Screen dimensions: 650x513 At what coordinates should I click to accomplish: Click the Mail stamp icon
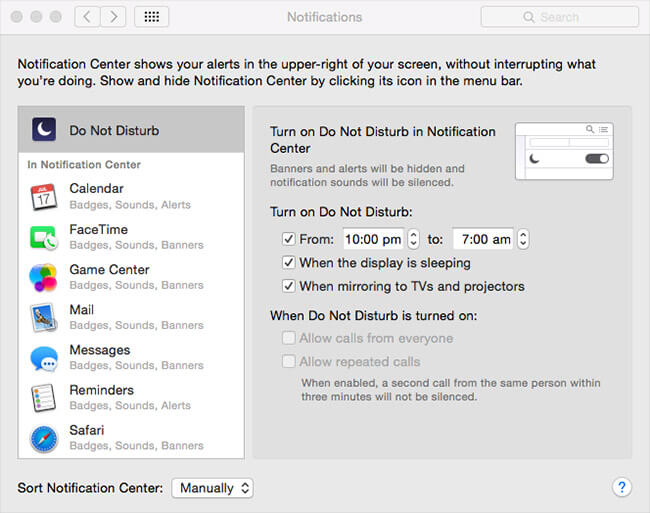pos(44,317)
